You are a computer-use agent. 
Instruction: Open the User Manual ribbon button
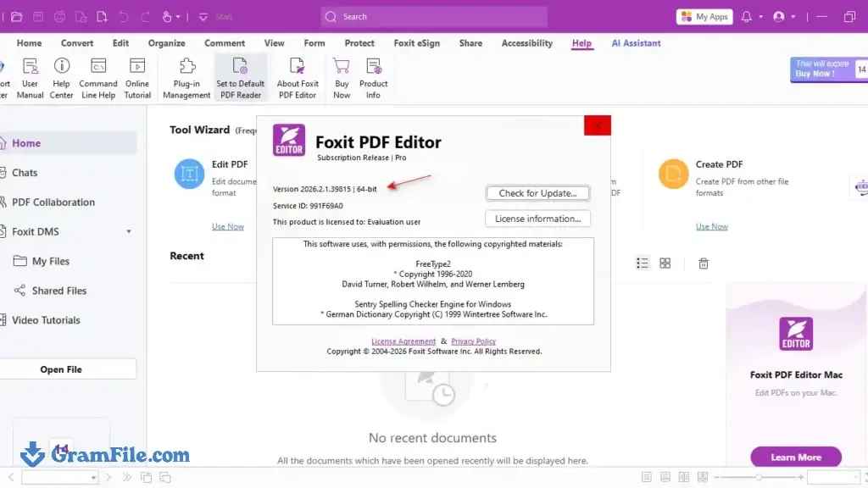click(x=30, y=78)
